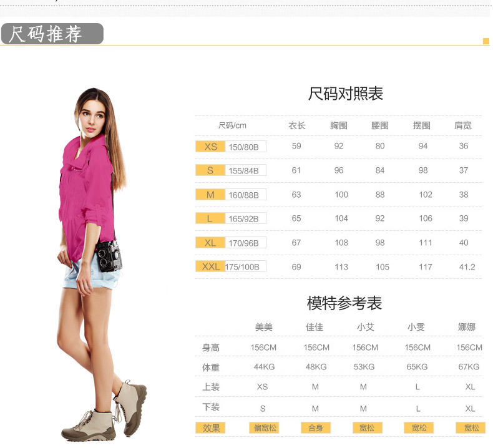493x448 pixels.
Task: Click model name 美美
Action: (x=263, y=327)
